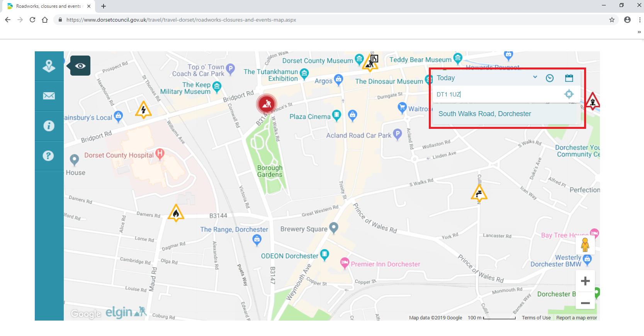The image size is (644, 336).
Task: Zoom out the map
Action: [x=585, y=303]
